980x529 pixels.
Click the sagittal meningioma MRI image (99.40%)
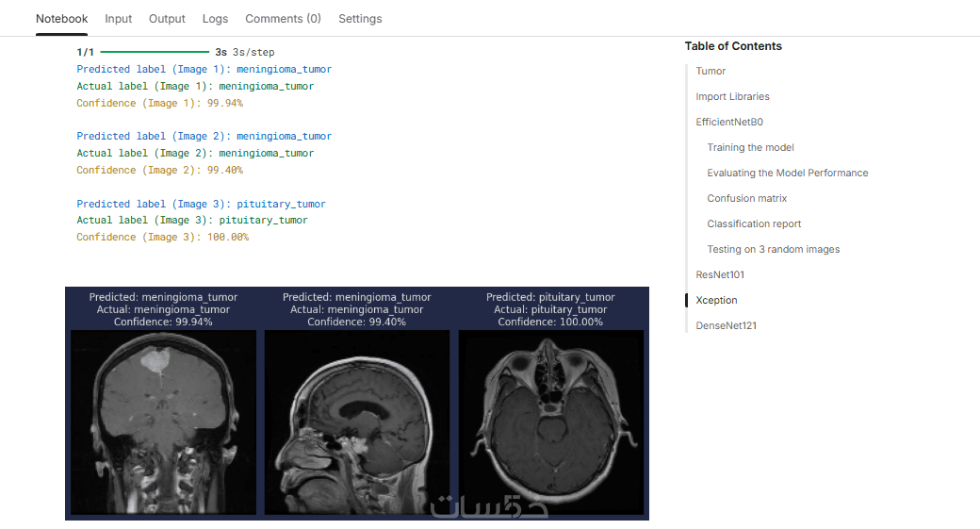pos(357,422)
